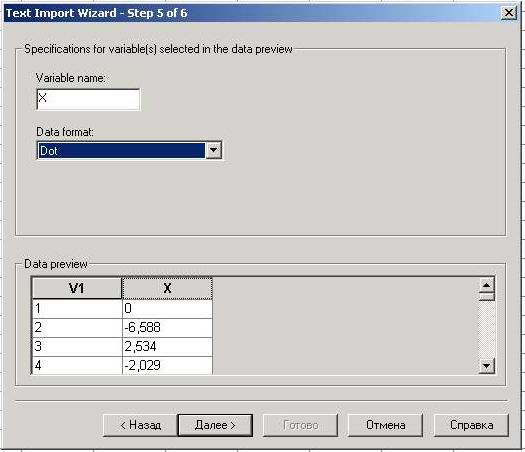The width and height of the screenshot is (525, 452).
Task: Select the V1 column header
Action: coord(77,288)
